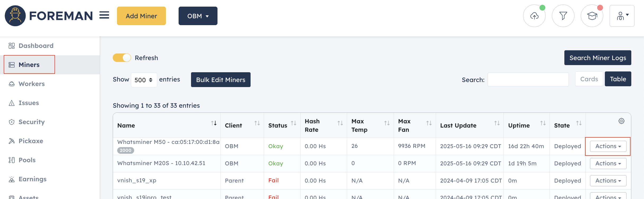This screenshot has height=199, width=644.
Task: Open Actions for Whatsminer M50 row
Action: [608, 146]
